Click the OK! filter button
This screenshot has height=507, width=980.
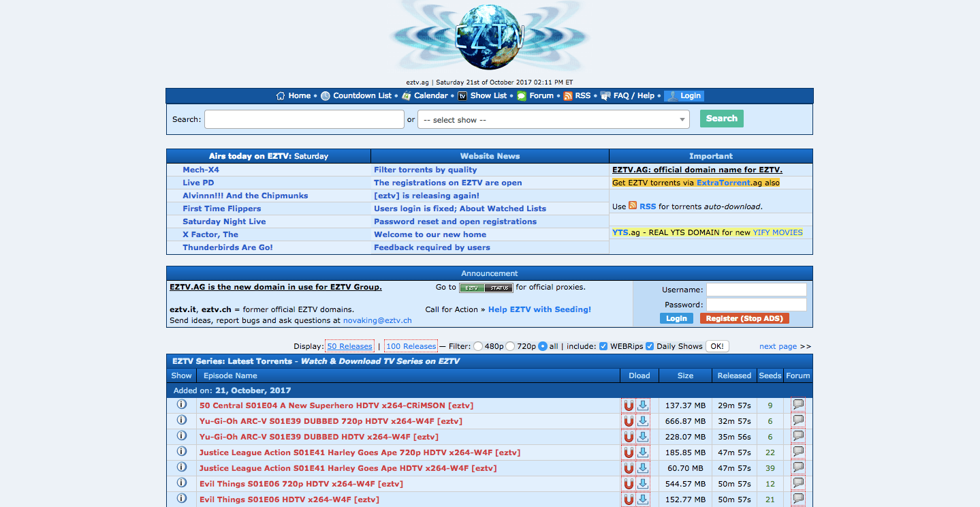pos(717,346)
